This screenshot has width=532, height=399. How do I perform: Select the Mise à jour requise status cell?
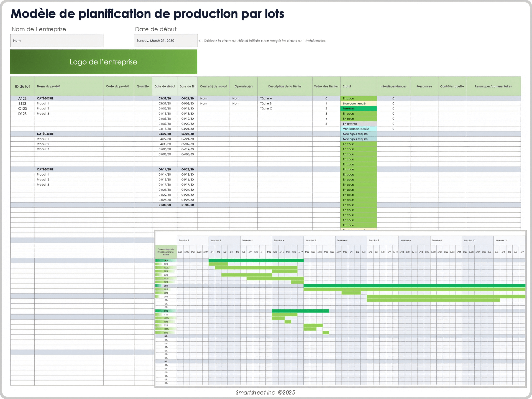(x=359, y=134)
